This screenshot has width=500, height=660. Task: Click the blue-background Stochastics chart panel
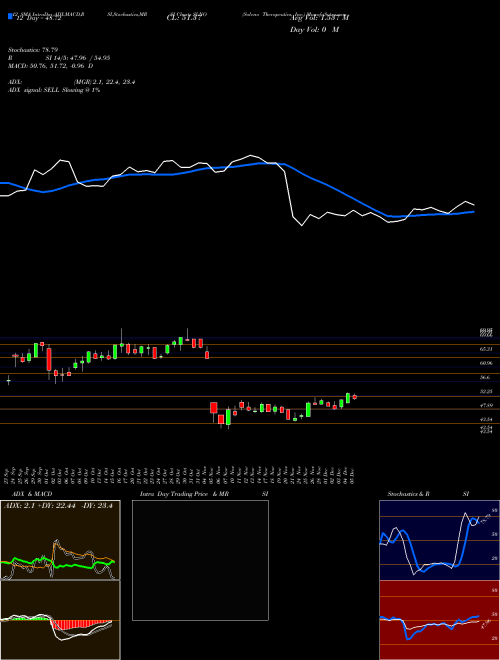(x=439, y=540)
